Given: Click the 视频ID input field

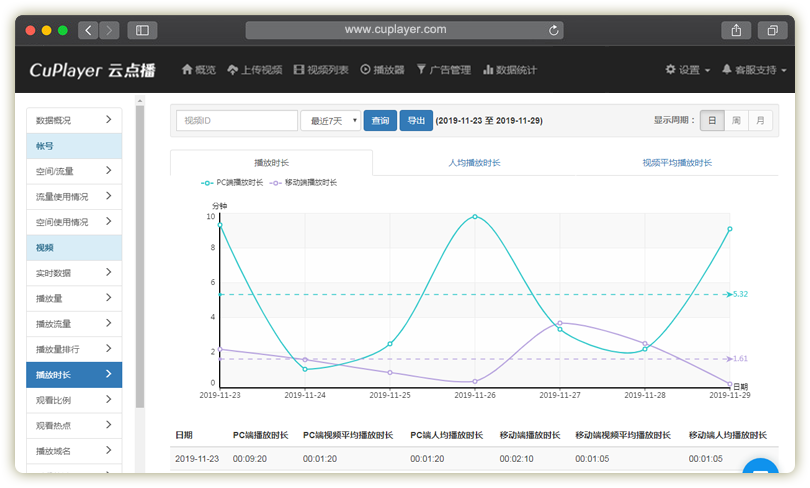Looking at the screenshot, I should [x=236, y=120].
